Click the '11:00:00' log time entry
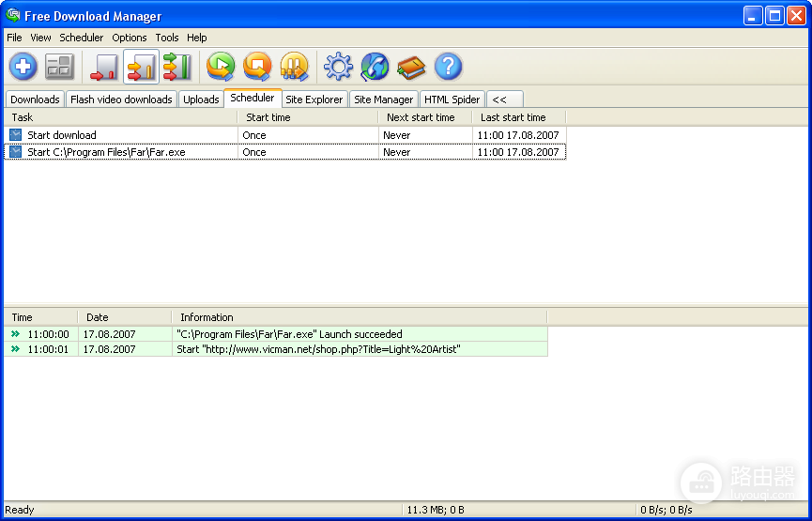The image size is (812, 521). [x=48, y=334]
